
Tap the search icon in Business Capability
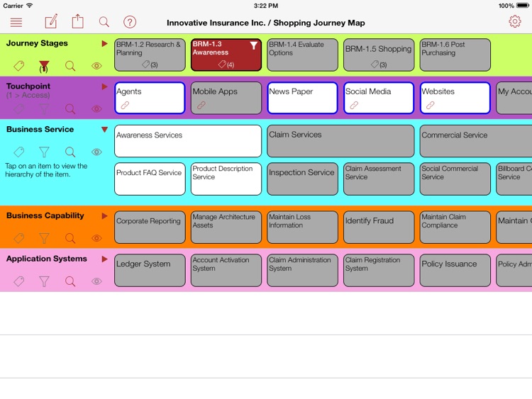[x=70, y=238]
